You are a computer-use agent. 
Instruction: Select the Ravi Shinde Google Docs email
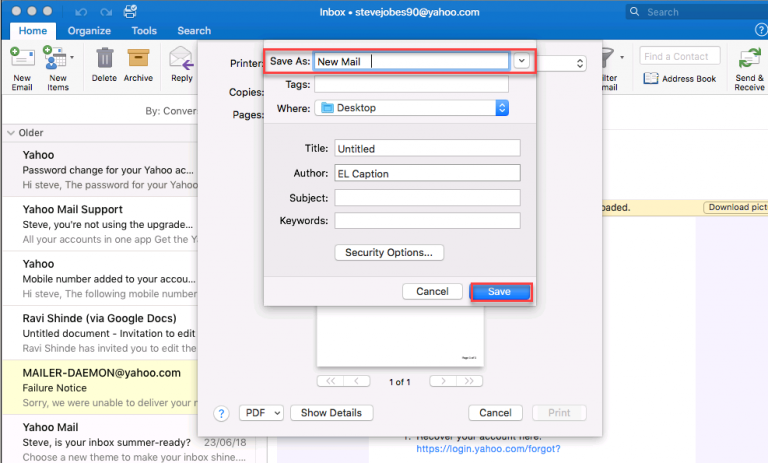[x=100, y=333]
